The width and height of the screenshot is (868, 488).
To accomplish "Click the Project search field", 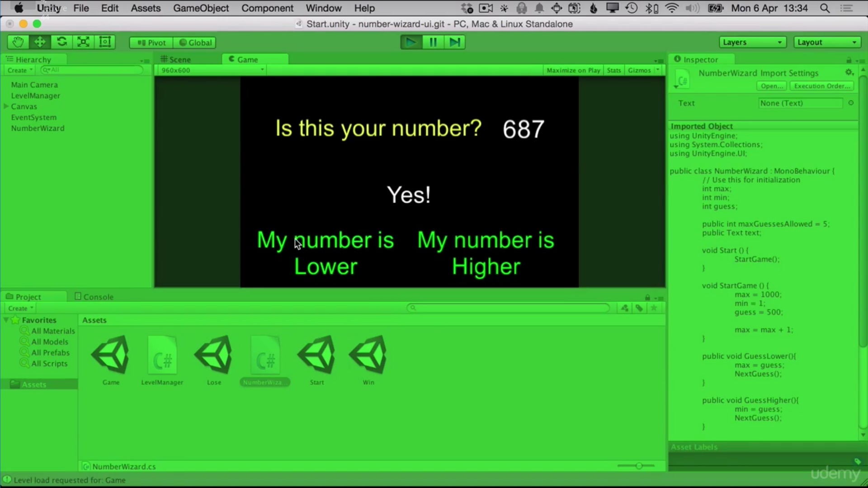I will click(509, 308).
